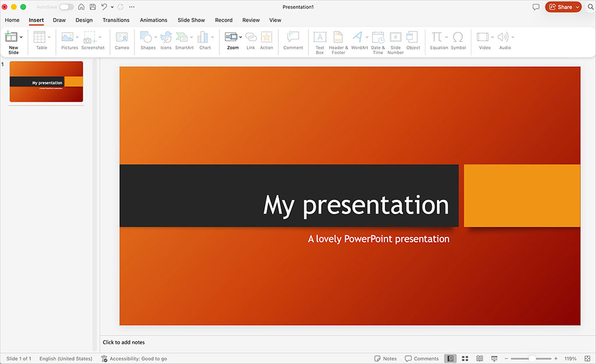Adjust the zoom slider handle
Screen dimensions: 596x364
tap(532, 358)
